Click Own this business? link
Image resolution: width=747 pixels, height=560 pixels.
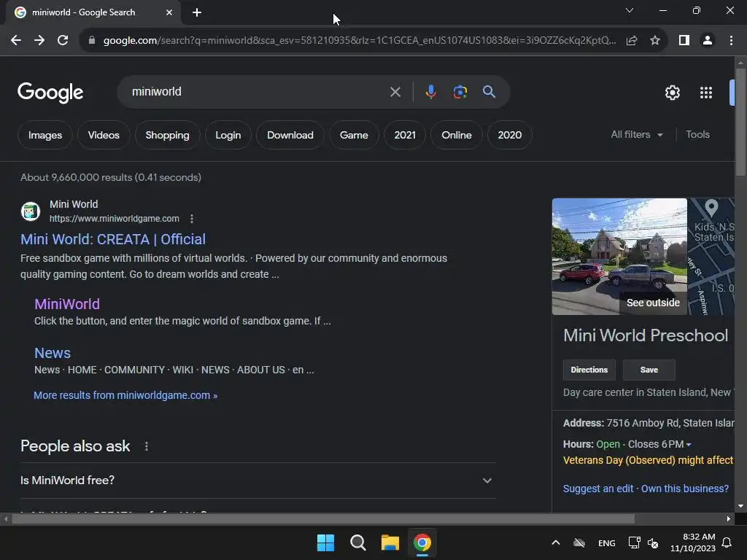[684, 489]
